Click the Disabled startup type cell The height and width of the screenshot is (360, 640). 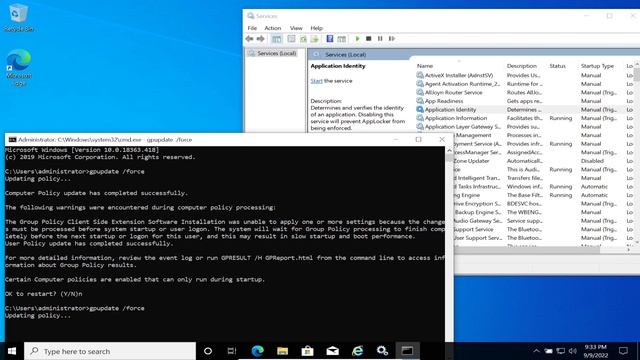[x=592, y=161]
